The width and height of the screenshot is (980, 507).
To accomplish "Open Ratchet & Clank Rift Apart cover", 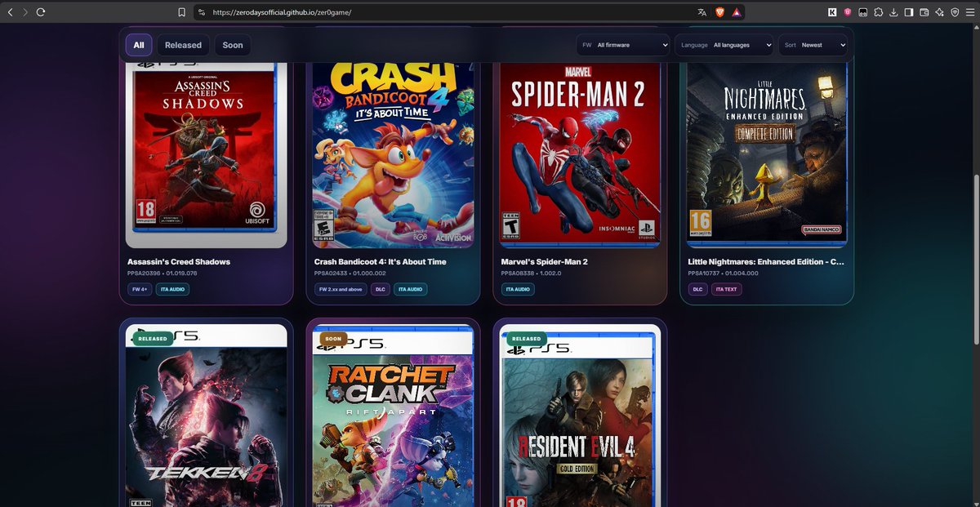I will (x=393, y=416).
